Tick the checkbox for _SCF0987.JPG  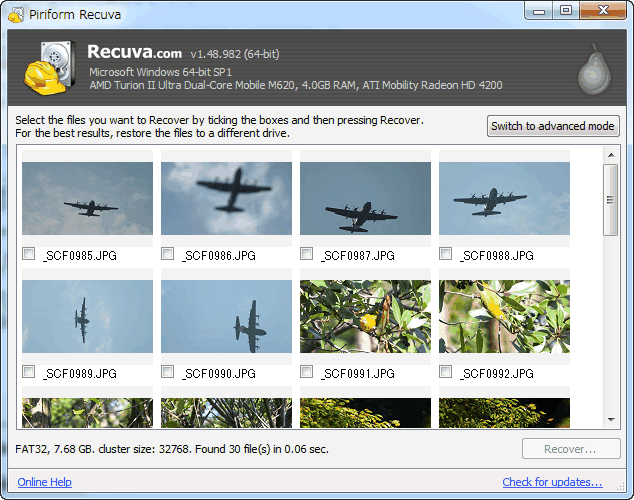[306, 254]
